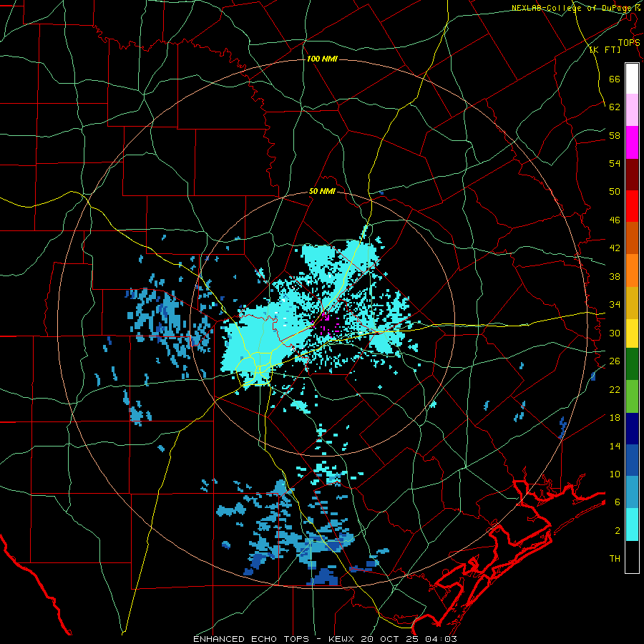Viewport: 644px width, 644px height.
Task: Select the dark red legend swatch
Action: click(632, 174)
